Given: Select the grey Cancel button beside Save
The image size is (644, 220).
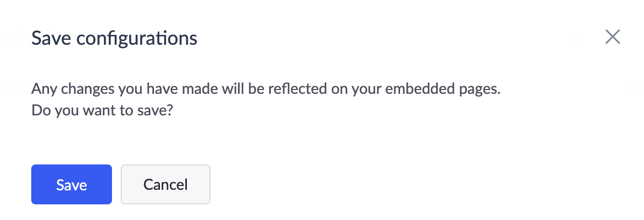Looking at the screenshot, I should pyautogui.click(x=165, y=184).
